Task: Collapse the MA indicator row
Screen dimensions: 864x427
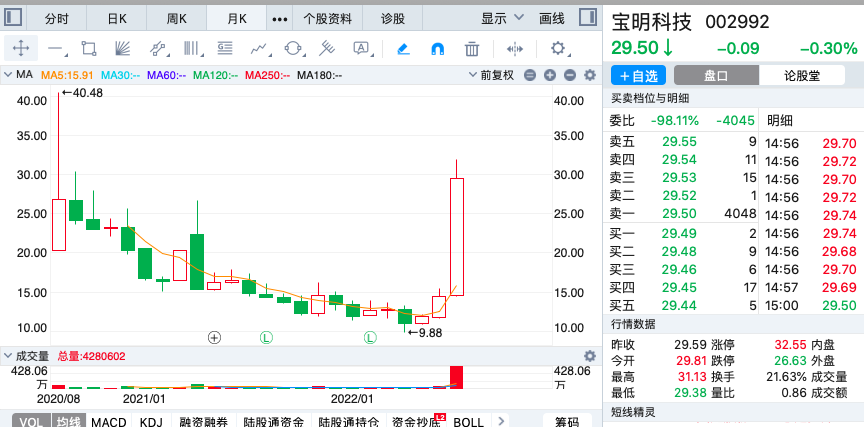Action: click(x=9, y=75)
